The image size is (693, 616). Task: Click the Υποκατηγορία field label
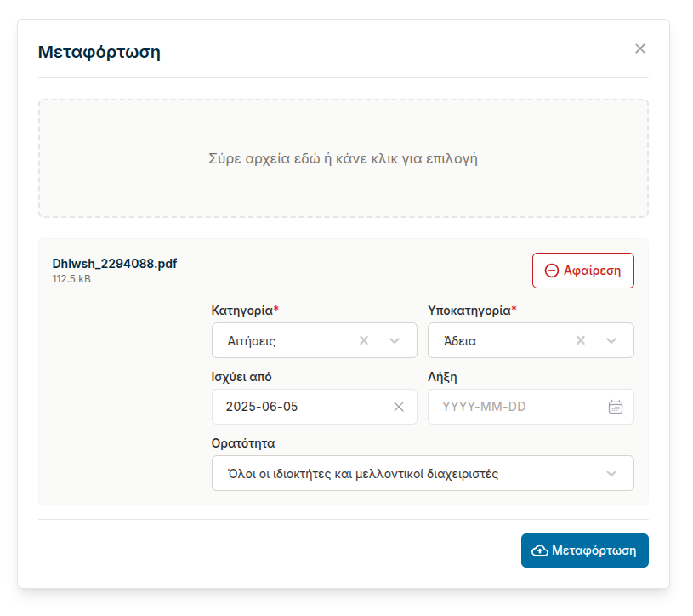coord(472,311)
